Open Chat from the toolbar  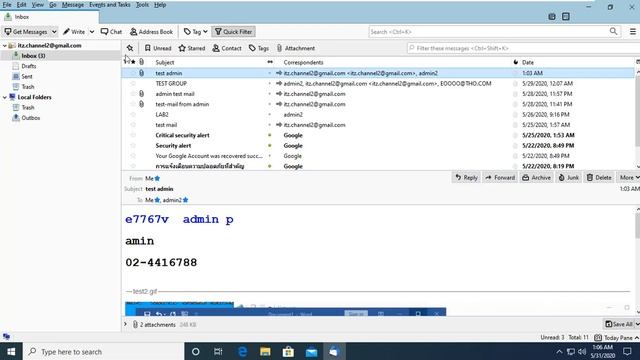tap(111, 31)
